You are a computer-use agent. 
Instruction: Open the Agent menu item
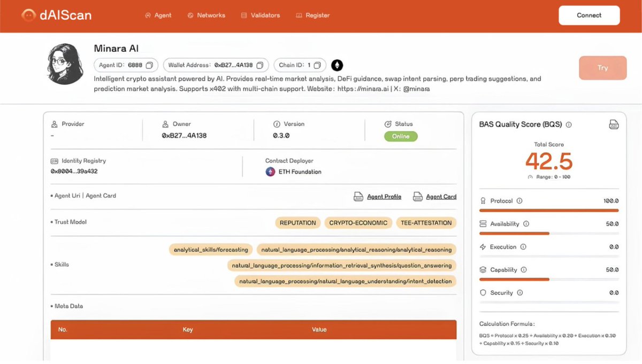point(158,16)
